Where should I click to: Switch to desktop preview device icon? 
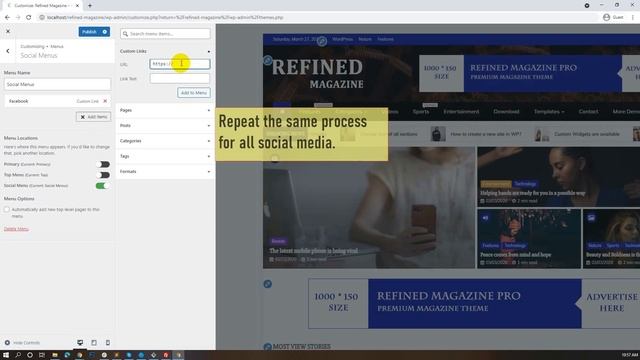point(80,343)
